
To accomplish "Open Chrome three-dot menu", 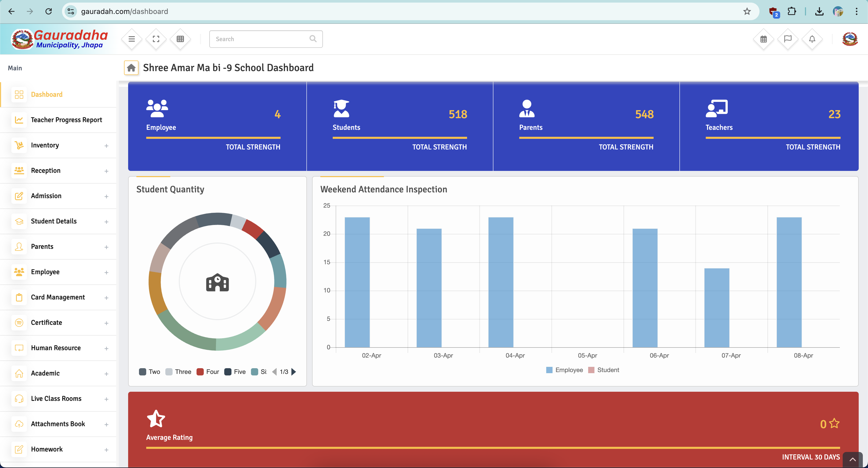I will point(856,11).
